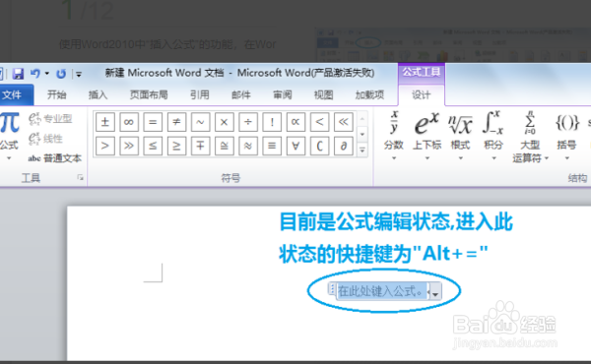This screenshot has height=364, width=591.
Task: Insert the greater-or-equal ≥ symbol
Action: pyautogui.click(x=176, y=146)
